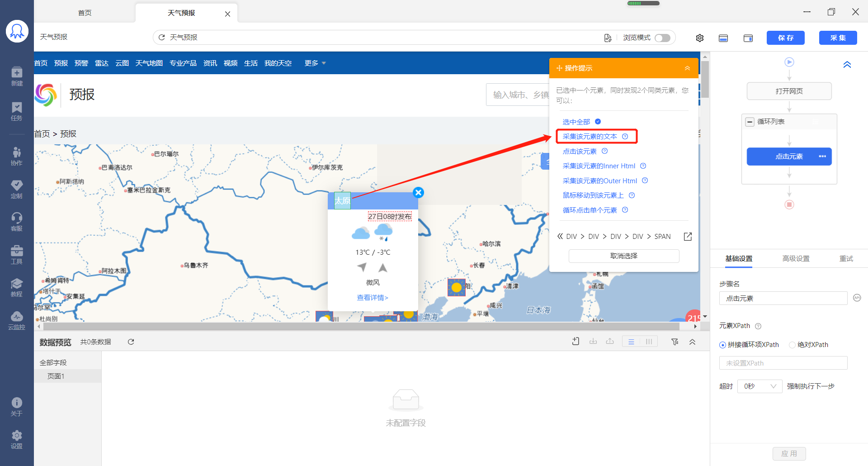
Task: Open 任务 in the left sidebar
Action: pos(17,111)
